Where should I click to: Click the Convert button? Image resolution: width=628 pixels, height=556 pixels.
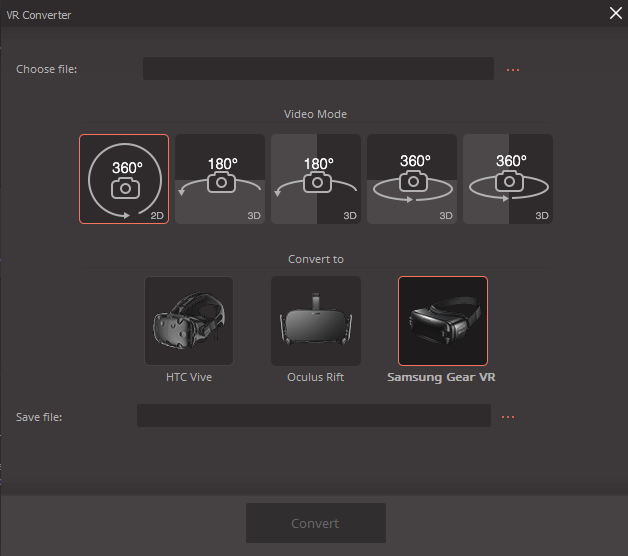(x=316, y=523)
